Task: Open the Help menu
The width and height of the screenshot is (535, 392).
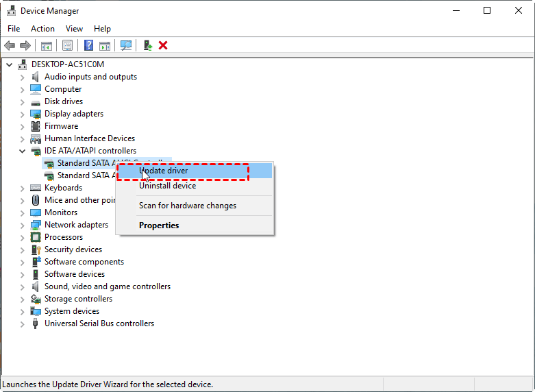Action: pyautogui.click(x=102, y=29)
